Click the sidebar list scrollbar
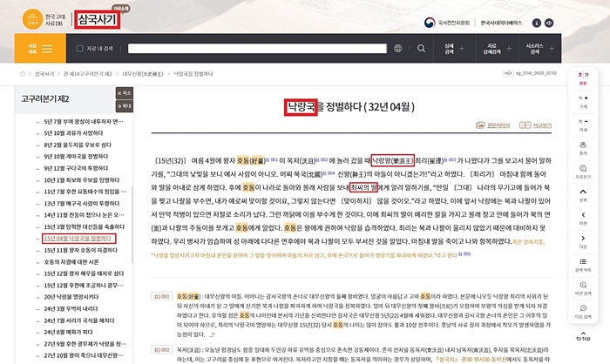 pos(132,224)
